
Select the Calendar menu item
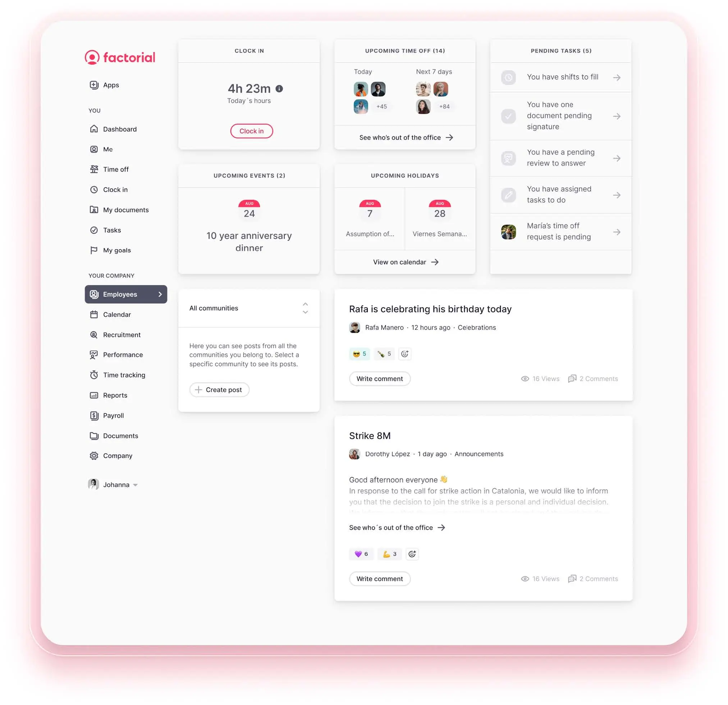[116, 314]
